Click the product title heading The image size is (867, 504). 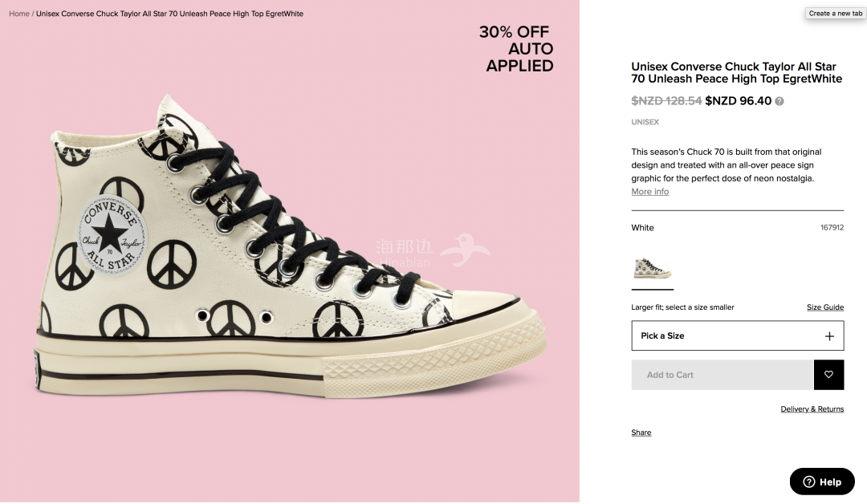tap(736, 72)
